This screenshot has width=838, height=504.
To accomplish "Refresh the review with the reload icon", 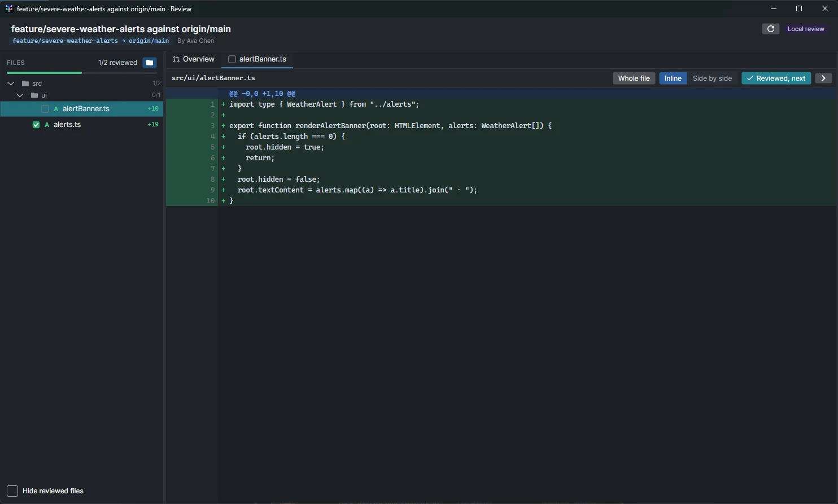I will (771, 29).
